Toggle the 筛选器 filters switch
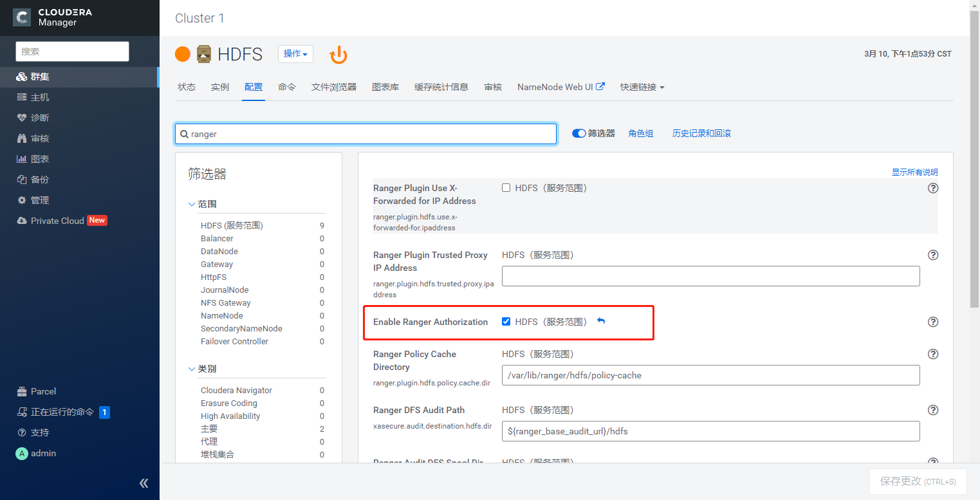This screenshot has height=500, width=980. (578, 133)
